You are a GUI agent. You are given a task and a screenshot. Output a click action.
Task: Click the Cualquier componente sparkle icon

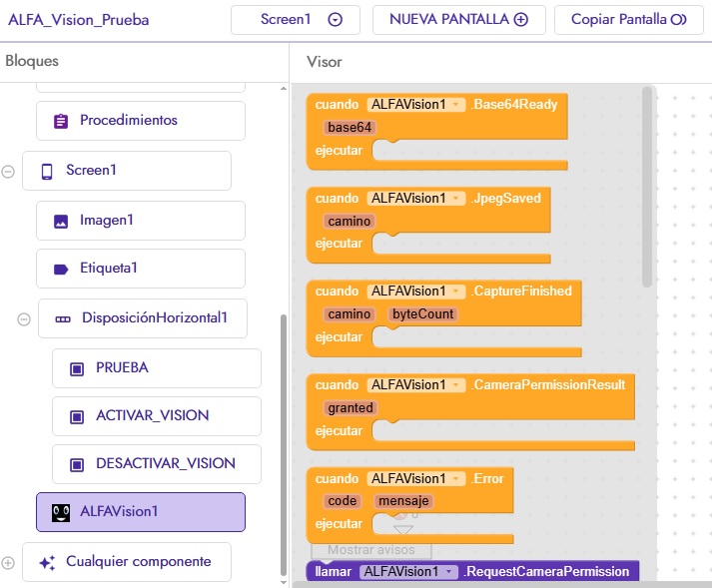(x=47, y=563)
